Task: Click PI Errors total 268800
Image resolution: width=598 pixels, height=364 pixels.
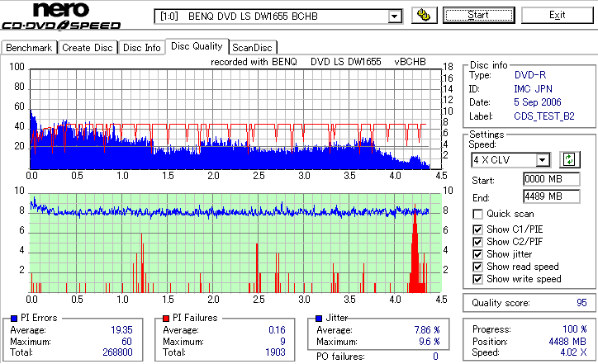Action: coord(117,352)
